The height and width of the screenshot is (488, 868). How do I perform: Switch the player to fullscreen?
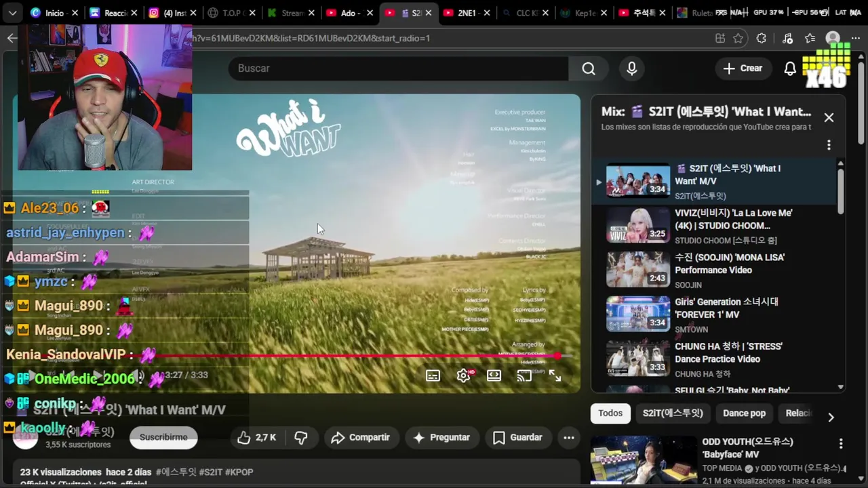pos(555,375)
